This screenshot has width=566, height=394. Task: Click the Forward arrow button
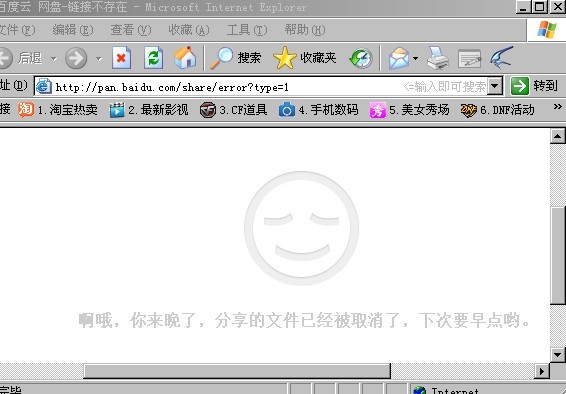[x=76, y=58]
